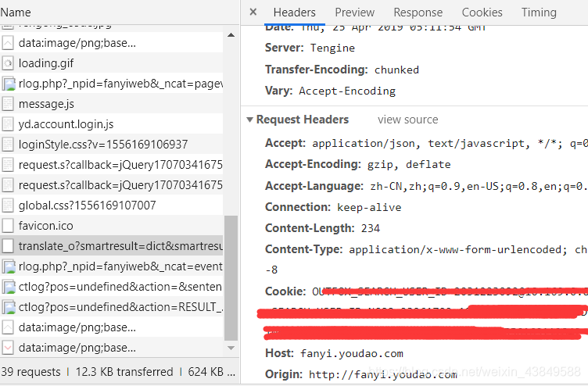Click the Vary: Accept-Encoding header
Viewport: 588px width, 386px height.
(330, 91)
